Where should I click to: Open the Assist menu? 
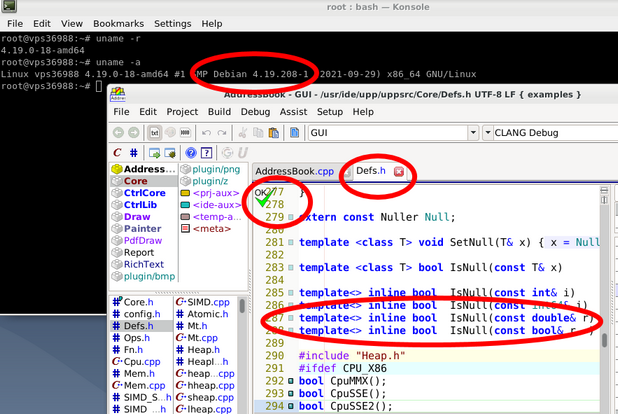293,112
